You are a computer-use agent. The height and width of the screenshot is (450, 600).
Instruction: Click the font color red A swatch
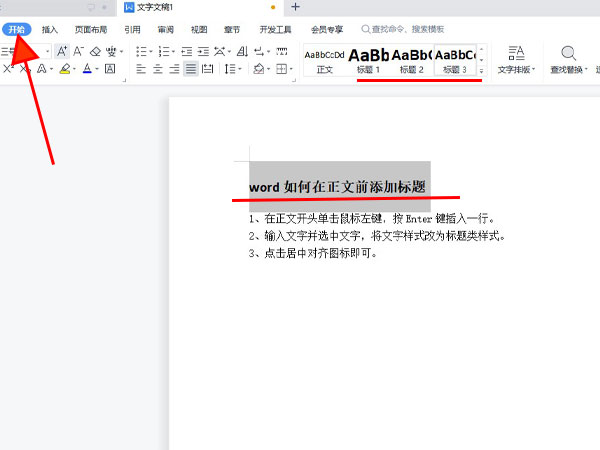(86, 69)
